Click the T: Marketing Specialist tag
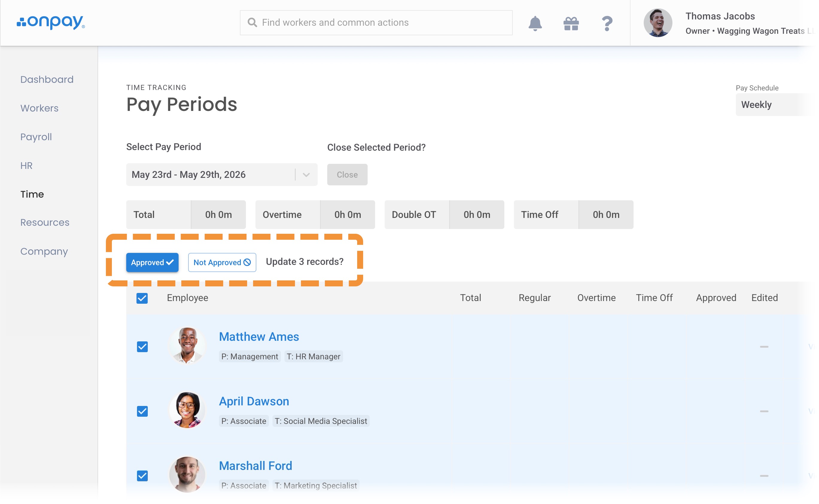Screen dimensions: 819x504 point(316,485)
